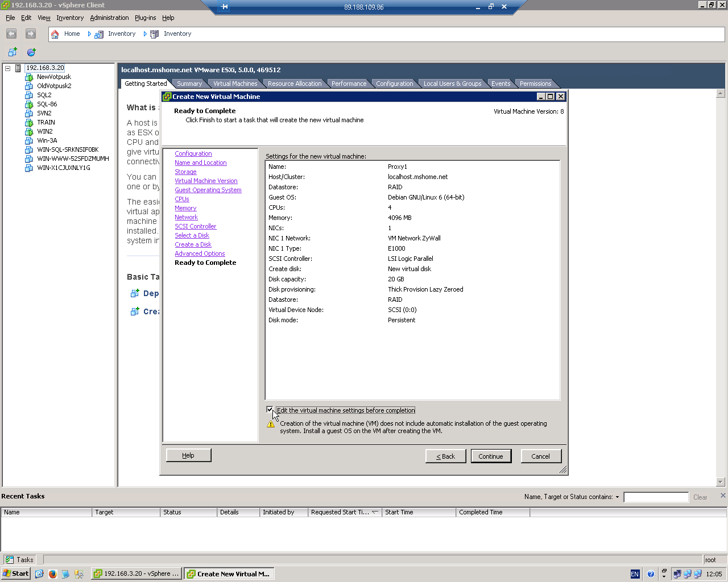728x582 pixels.
Task: Cancel the Create New Virtual Machine wizard
Action: 541,456
